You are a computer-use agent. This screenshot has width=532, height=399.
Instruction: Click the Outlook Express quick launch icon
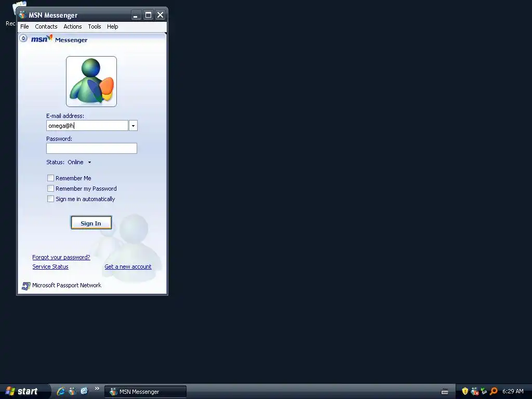(x=84, y=391)
